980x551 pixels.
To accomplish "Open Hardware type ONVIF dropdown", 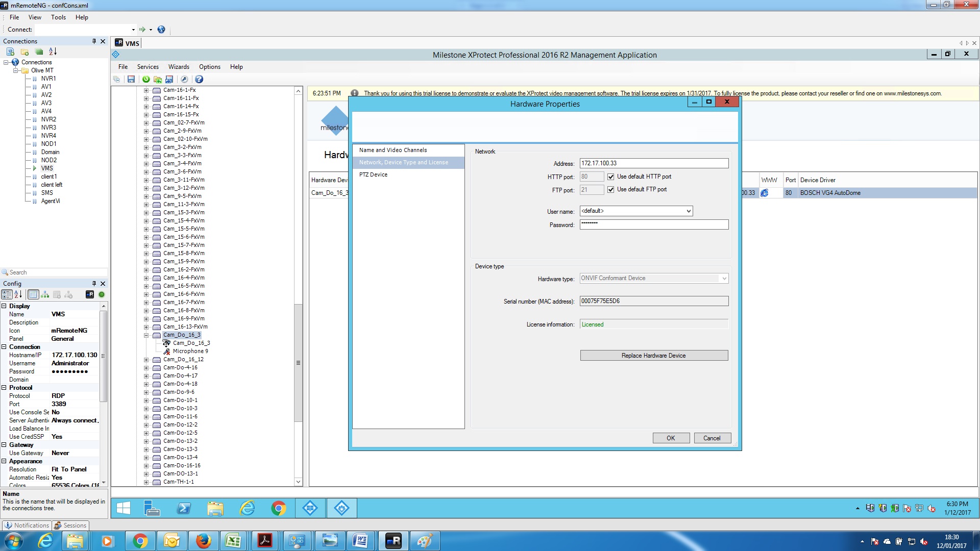I will 724,279.
